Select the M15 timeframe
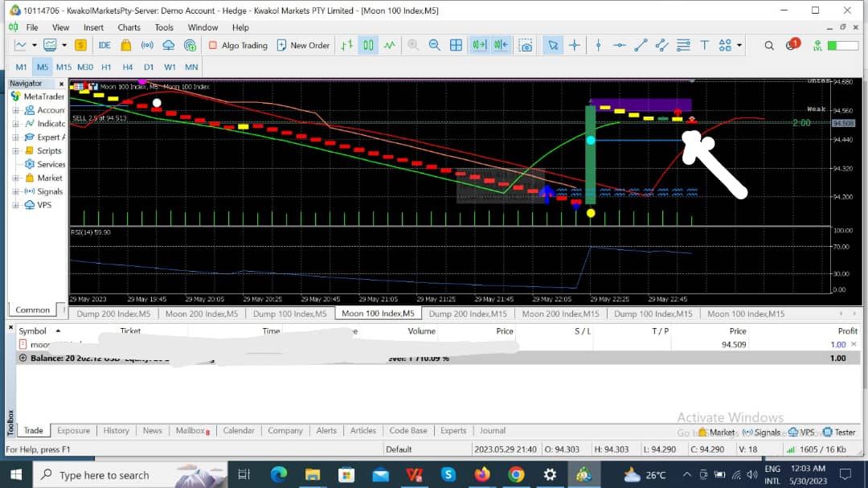 tap(63, 67)
